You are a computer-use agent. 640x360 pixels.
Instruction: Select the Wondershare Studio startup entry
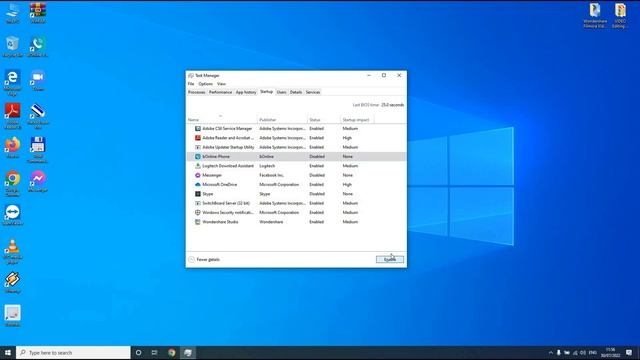(x=296, y=222)
